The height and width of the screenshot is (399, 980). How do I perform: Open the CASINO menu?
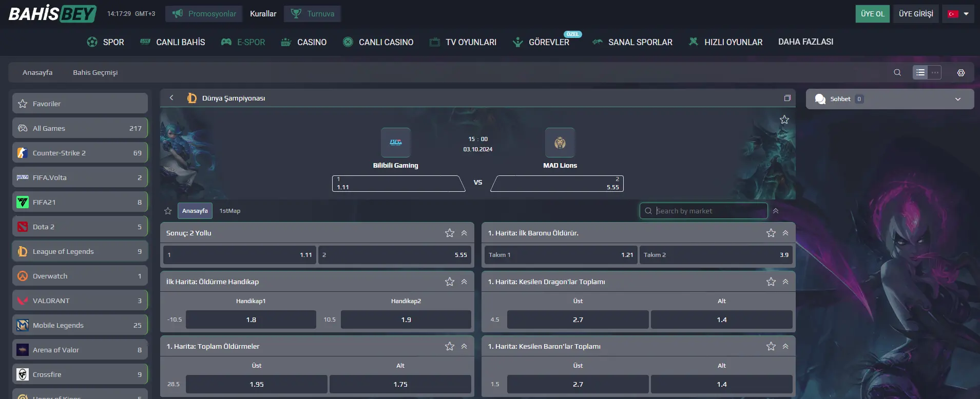click(x=304, y=42)
